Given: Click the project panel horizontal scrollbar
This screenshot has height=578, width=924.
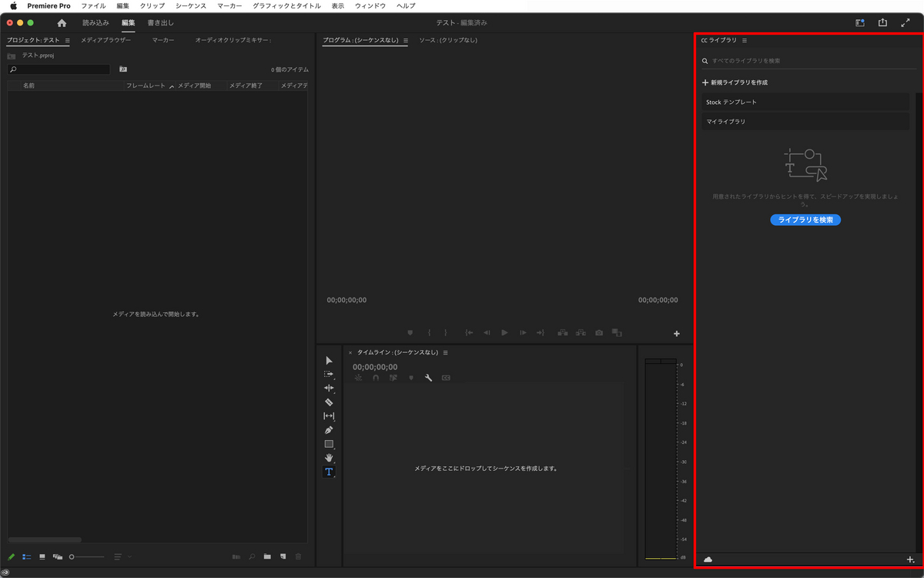Looking at the screenshot, I should (x=45, y=540).
